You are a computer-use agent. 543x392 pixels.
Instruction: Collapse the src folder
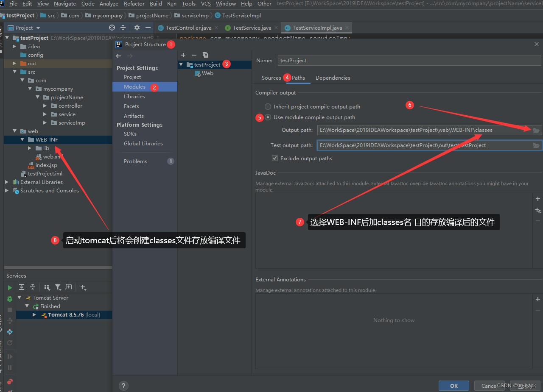tap(15, 72)
